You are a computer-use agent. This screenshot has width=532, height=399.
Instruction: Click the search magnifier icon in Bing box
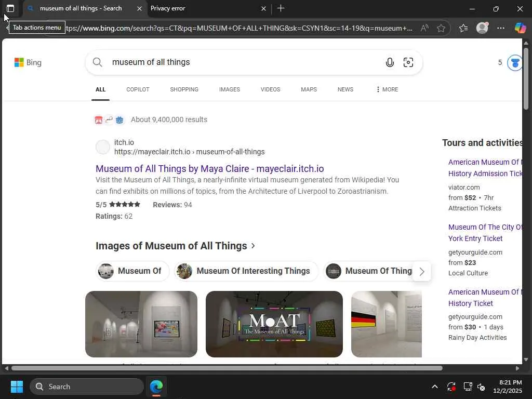97,62
